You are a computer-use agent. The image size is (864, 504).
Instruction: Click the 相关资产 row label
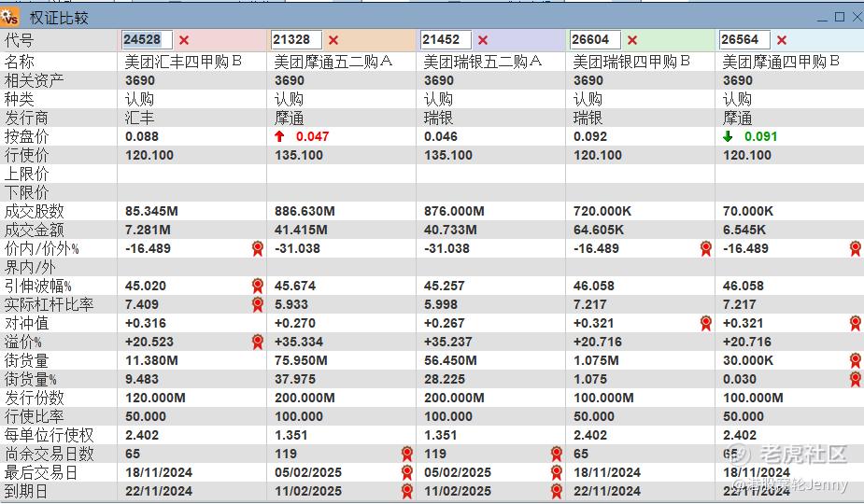coord(35,80)
